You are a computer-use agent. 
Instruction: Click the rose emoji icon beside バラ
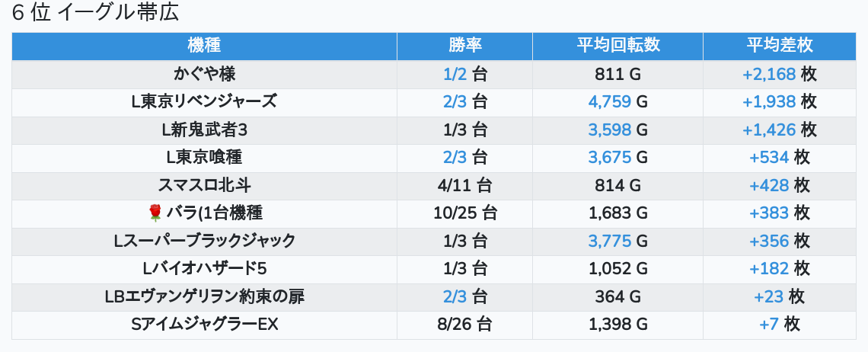(156, 213)
